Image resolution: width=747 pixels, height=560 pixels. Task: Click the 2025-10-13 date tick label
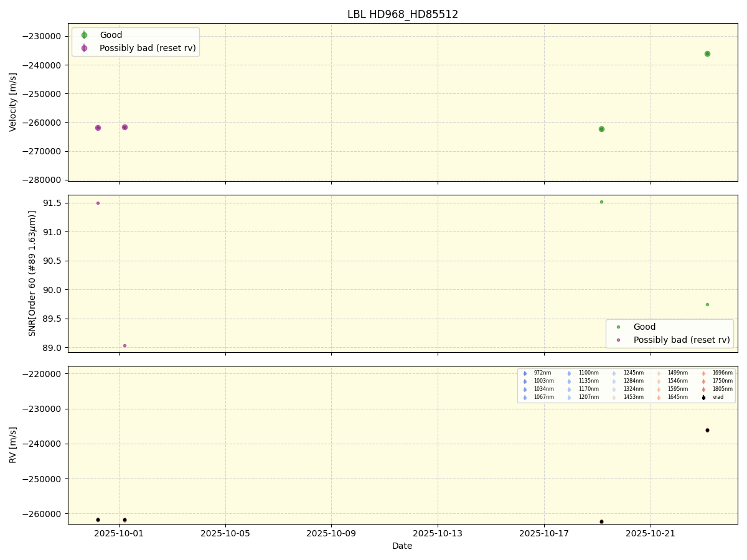pos(438,533)
